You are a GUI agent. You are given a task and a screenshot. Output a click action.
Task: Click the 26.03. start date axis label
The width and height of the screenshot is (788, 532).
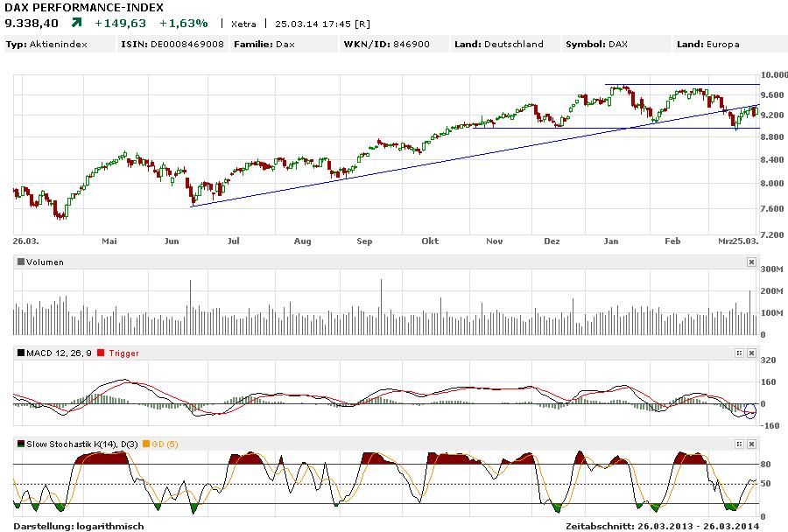click(25, 241)
